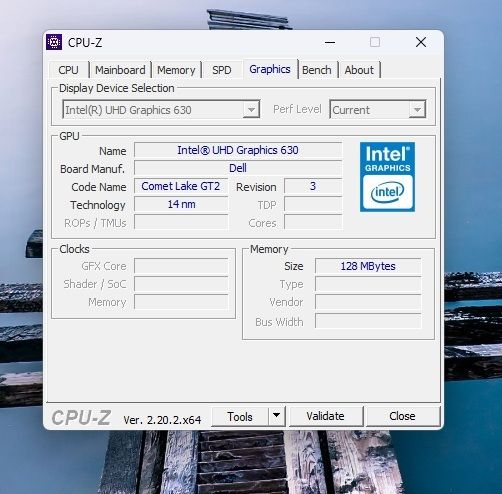
Task: Open Display Device Selection dropdown
Action: [161, 109]
